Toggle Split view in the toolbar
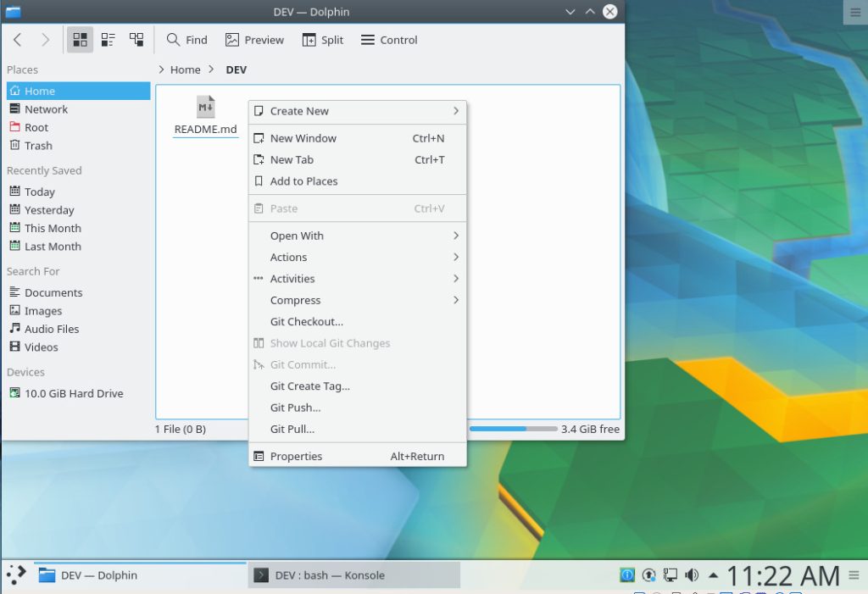The width and height of the screenshot is (868, 594). point(323,40)
